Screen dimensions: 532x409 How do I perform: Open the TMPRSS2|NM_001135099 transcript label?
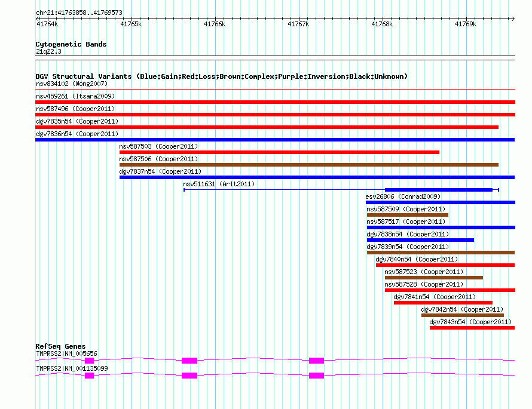pyautogui.click(x=72, y=368)
